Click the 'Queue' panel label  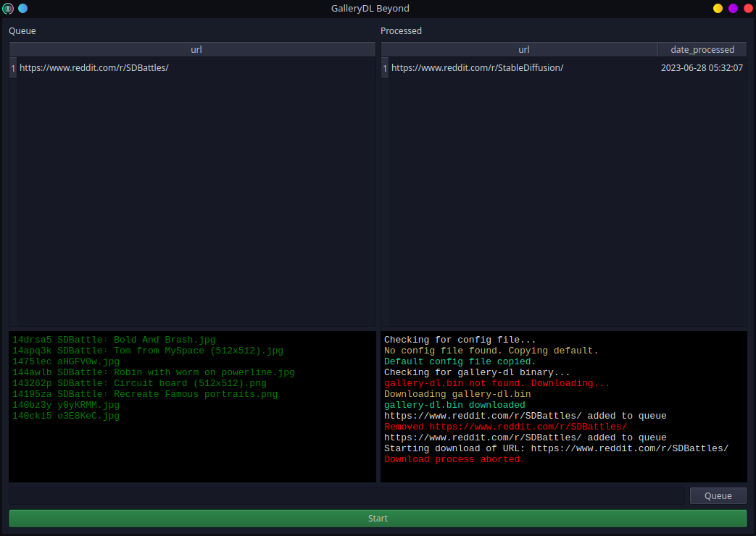(22, 31)
